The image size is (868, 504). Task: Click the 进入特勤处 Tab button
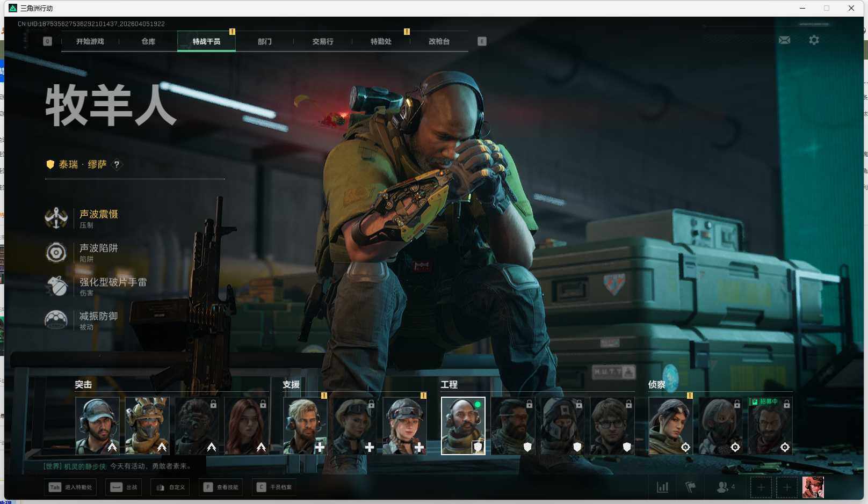pyautogui.click(x=71, y=487)
